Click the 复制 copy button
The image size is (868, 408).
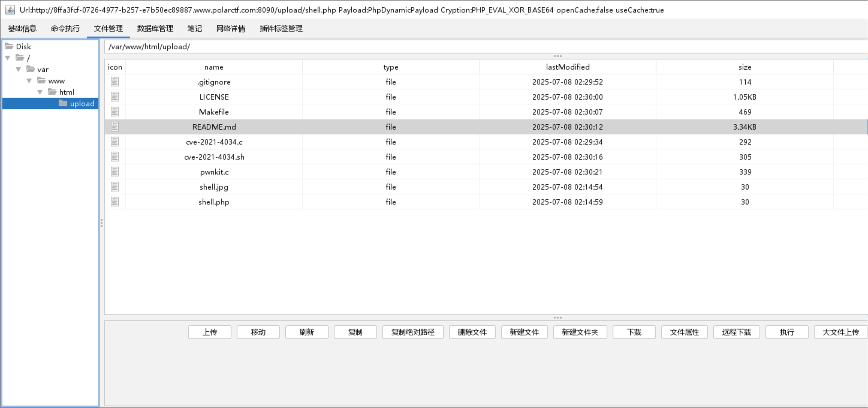[x=355, y=332]
